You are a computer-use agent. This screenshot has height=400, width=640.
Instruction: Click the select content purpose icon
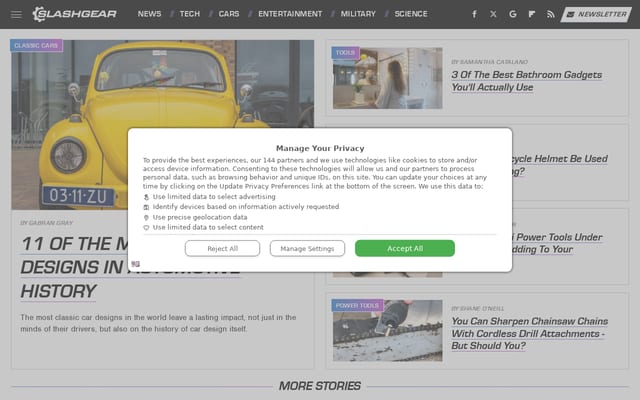click(x=146, y=228)
